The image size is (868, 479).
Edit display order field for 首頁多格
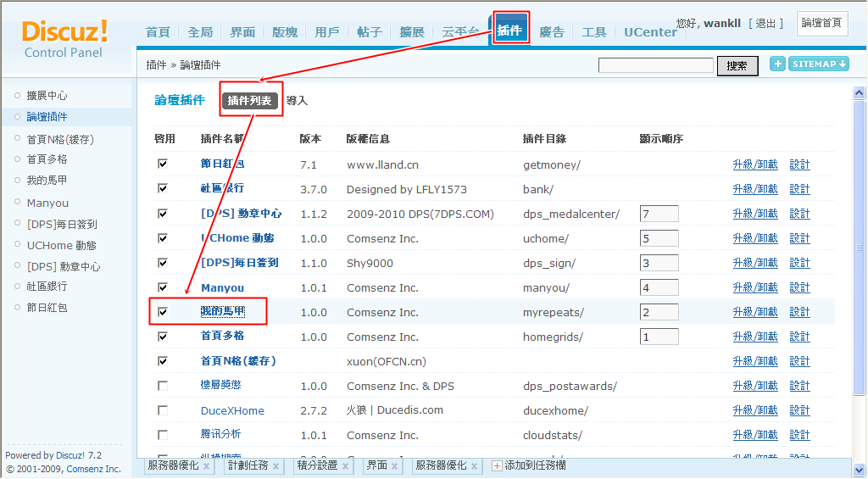click(x=659, y=337)
